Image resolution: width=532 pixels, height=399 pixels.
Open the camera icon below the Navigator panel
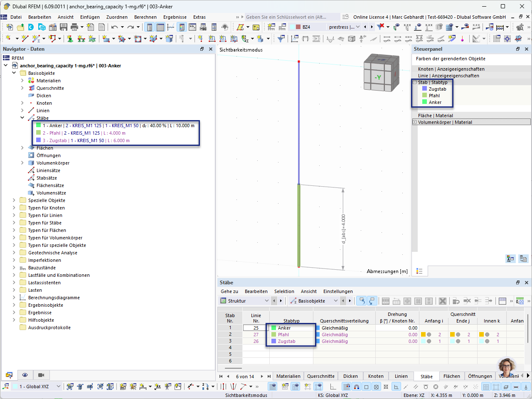coord(40,375)
